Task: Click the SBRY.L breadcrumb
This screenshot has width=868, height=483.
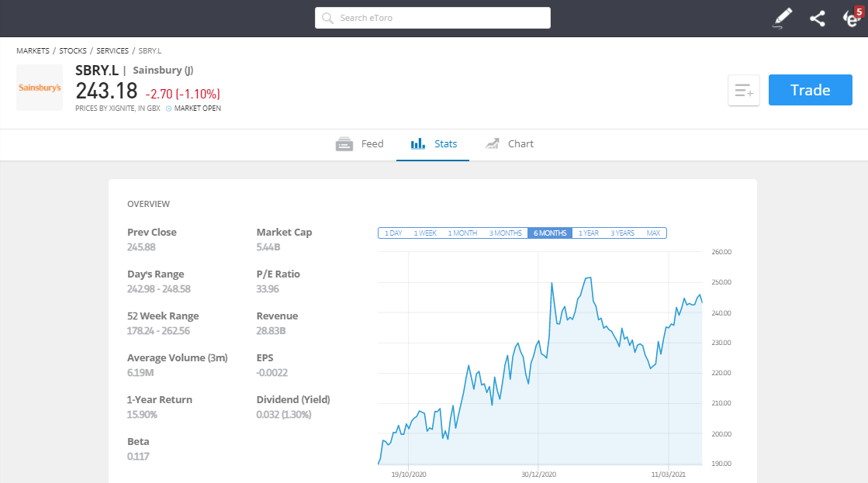Action: pyautogui.click(x=150, y=50)
